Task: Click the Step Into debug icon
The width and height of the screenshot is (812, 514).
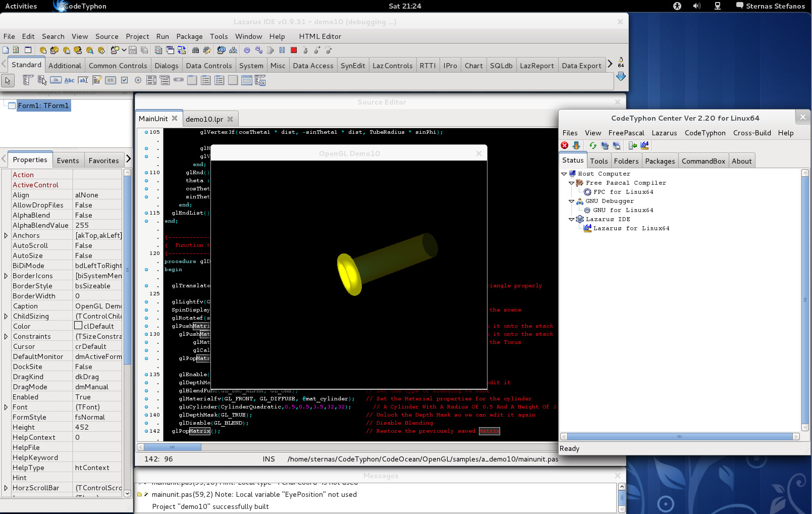Action: [305, 50]
